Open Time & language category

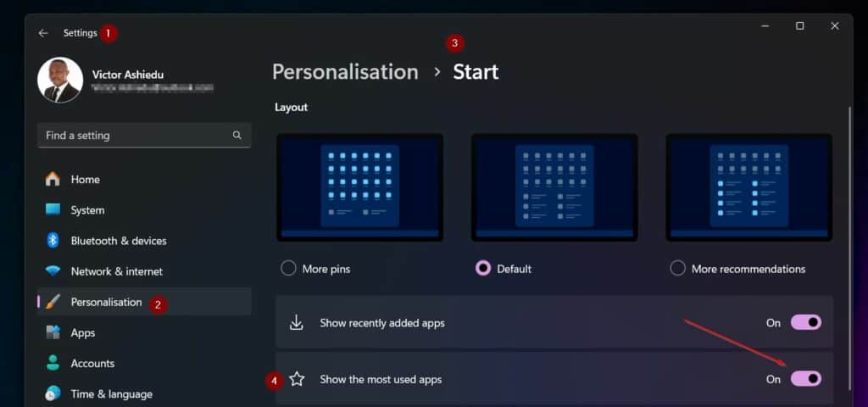click(144, 393)
